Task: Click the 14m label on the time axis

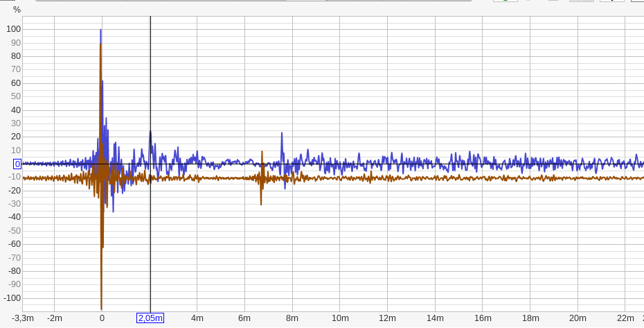Action: [x=435, y=318]
